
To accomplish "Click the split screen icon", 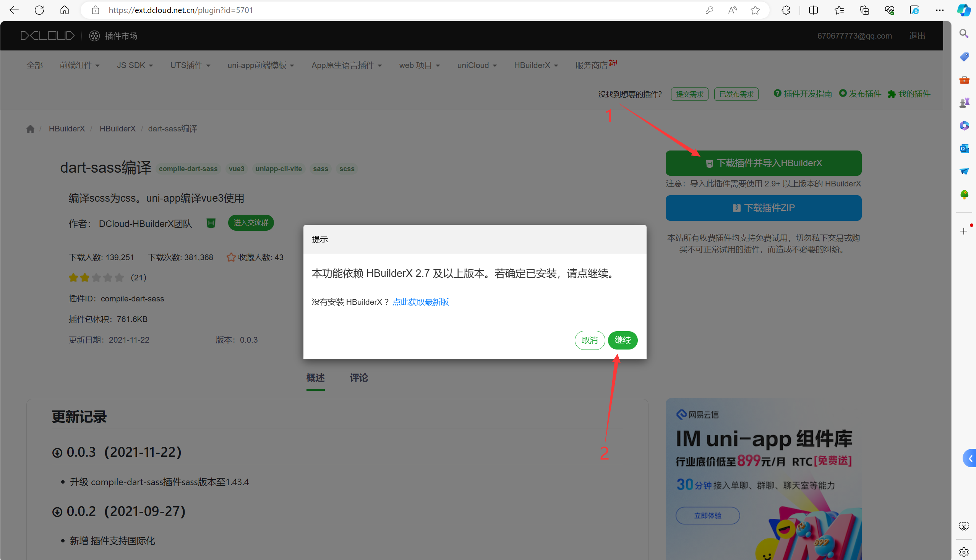I will click(813, 10).
